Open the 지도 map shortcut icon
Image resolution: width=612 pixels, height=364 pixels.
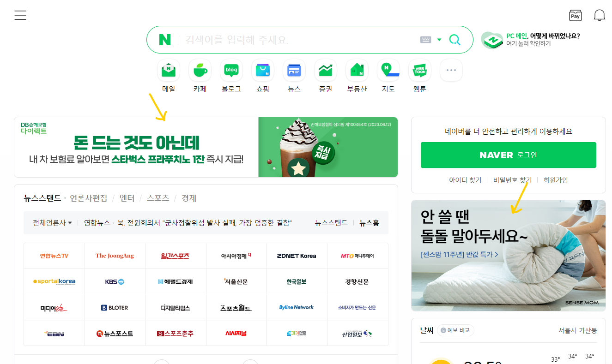point(388,70)
